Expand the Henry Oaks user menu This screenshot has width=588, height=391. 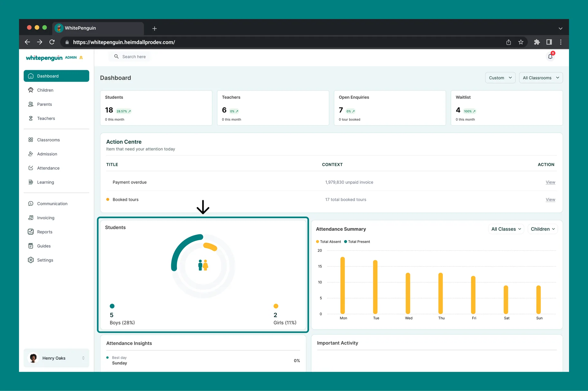(83, 358)
